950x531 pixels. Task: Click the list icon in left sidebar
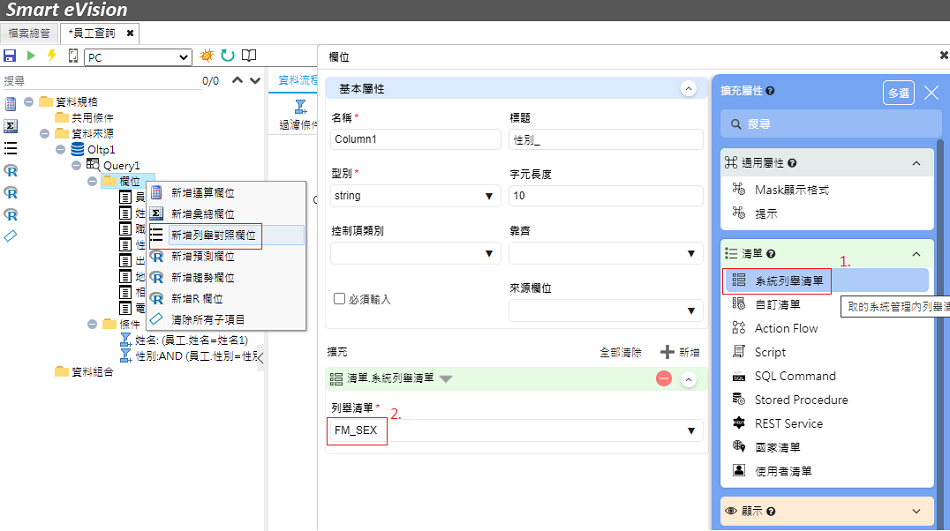[10, 149]
